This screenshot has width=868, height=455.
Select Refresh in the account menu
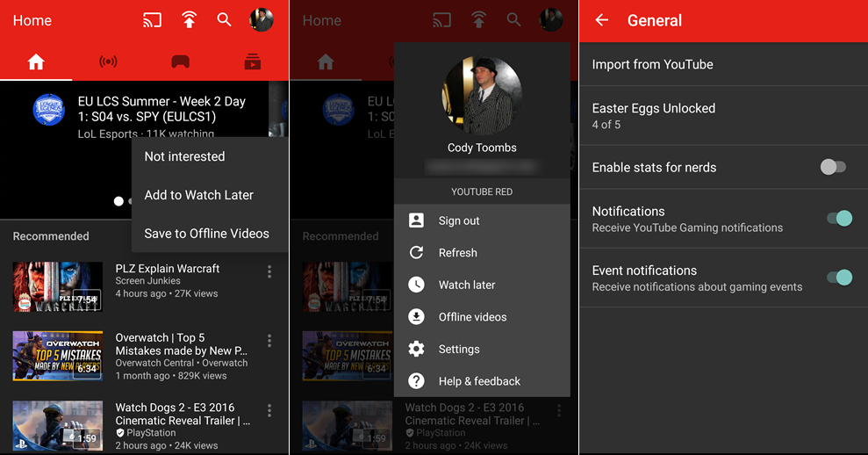coord(482,253)
